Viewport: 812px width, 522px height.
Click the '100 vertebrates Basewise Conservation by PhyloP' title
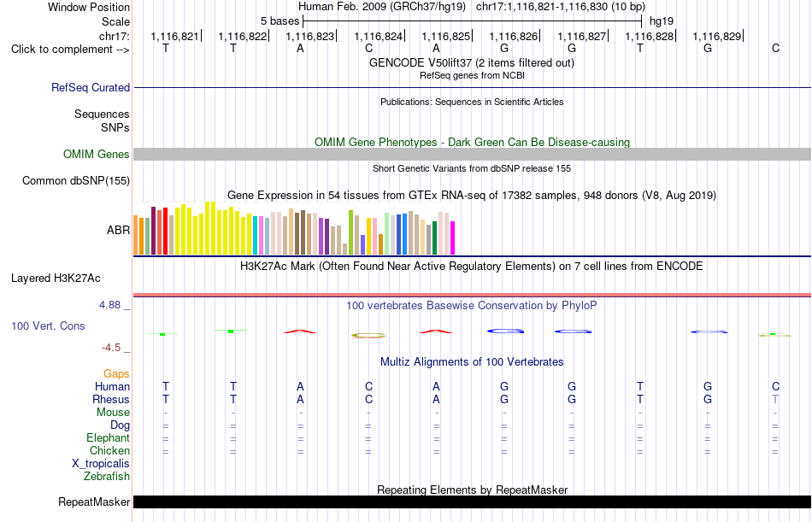[x=472, y=306]
